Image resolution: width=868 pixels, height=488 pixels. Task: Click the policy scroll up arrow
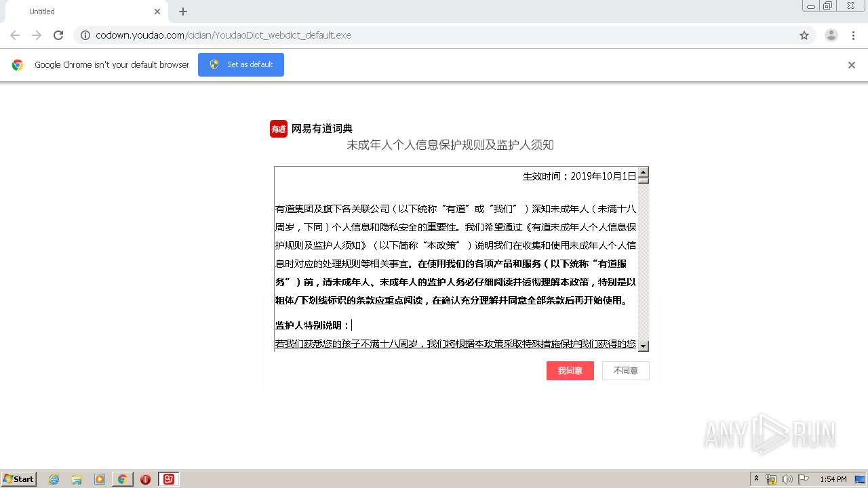[644, 172]
